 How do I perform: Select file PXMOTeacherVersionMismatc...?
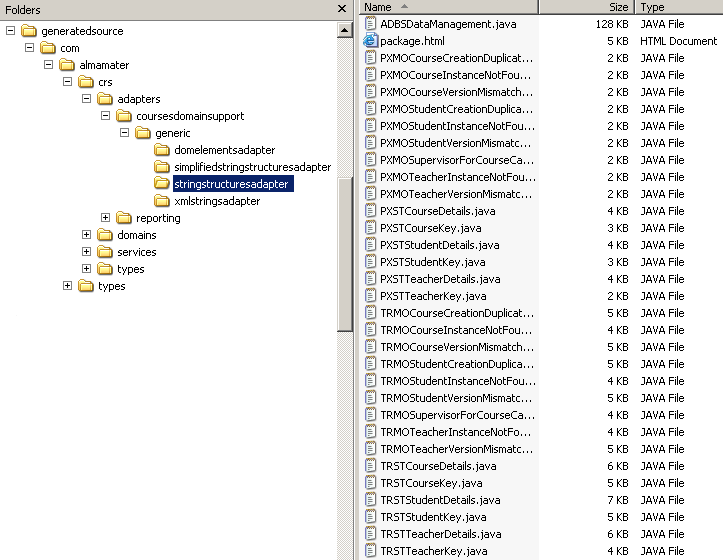[x=456, y=194]
